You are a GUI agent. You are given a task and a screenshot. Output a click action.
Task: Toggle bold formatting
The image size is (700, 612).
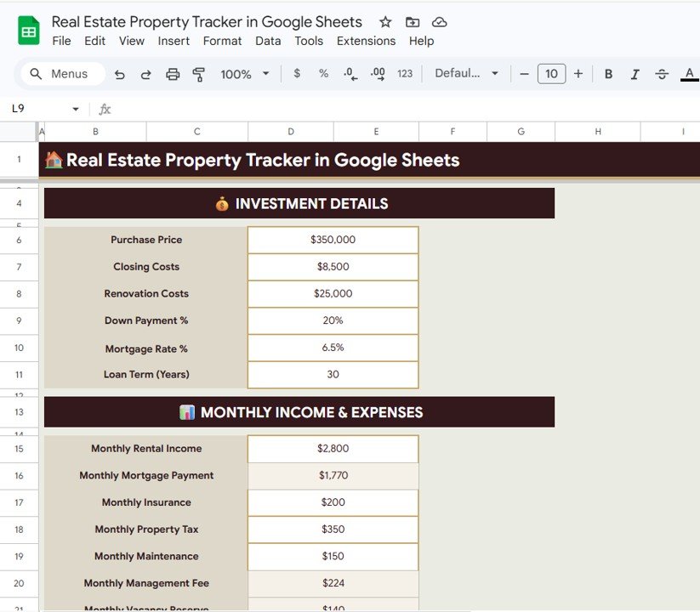[x=608, y=74]
